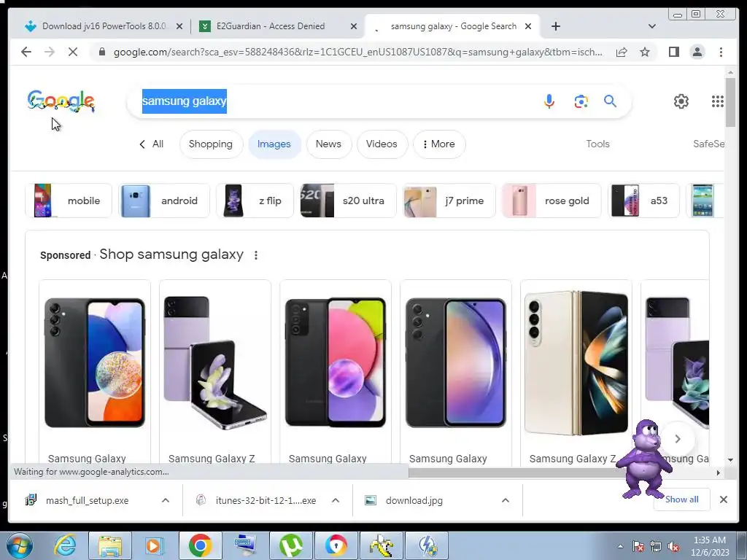Open the first black Samsung Galaxy product image
The width and height of the screenshot is (747, 560).
pyautogui.click(x=95, y=362)
